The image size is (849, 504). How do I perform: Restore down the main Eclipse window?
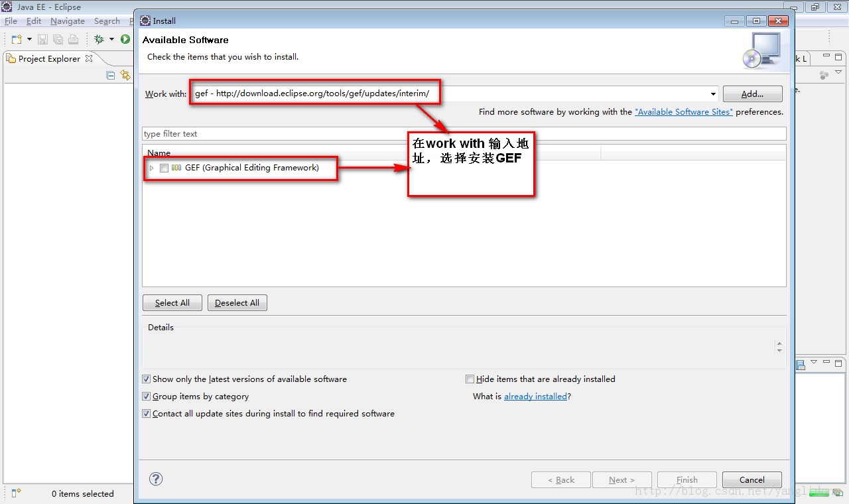pyautogui.click(x=815, y=7)
